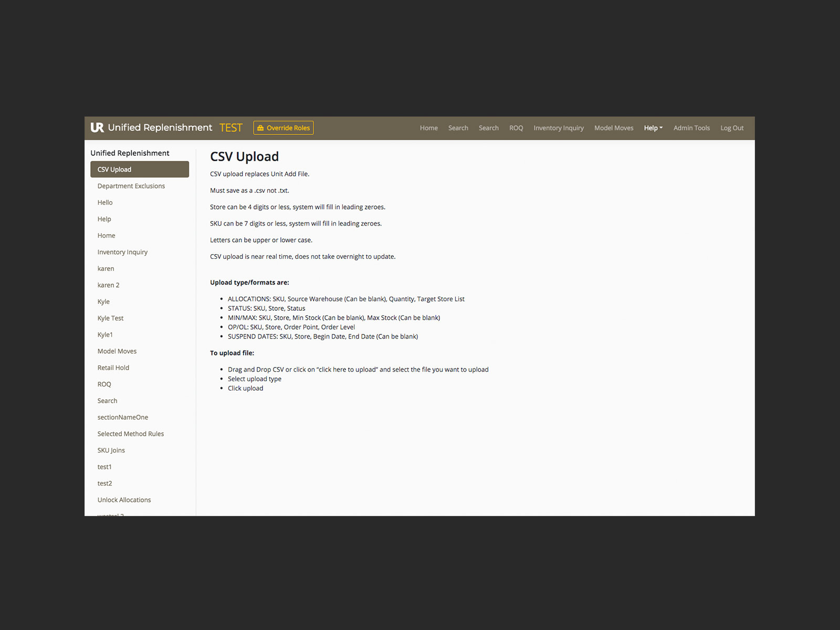Expand the Help dropdown menu
Screen dimensions: 840x630
pyautogui.click(x=654, y=128)
